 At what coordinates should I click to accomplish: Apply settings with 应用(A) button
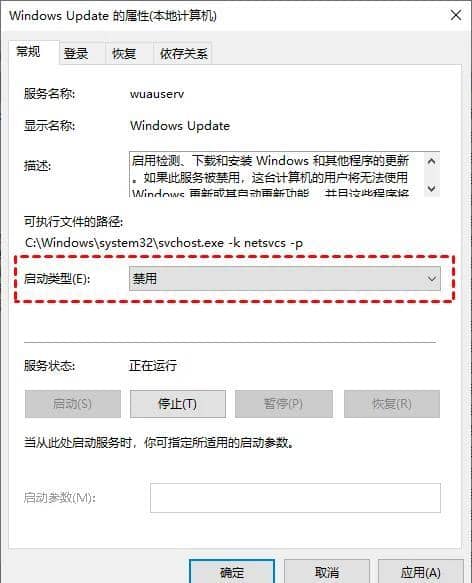421,572
